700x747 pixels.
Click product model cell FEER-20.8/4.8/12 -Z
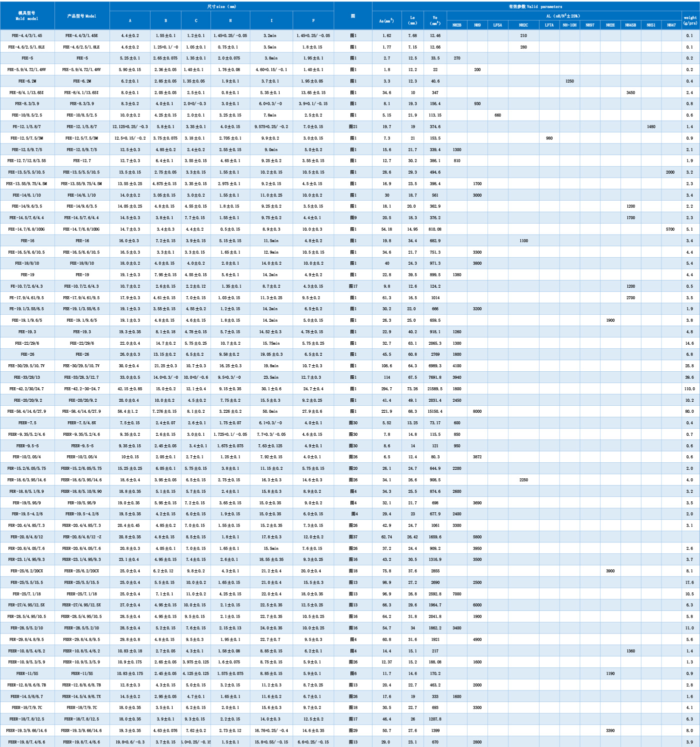pyautogui.click(x=82, y=537)
